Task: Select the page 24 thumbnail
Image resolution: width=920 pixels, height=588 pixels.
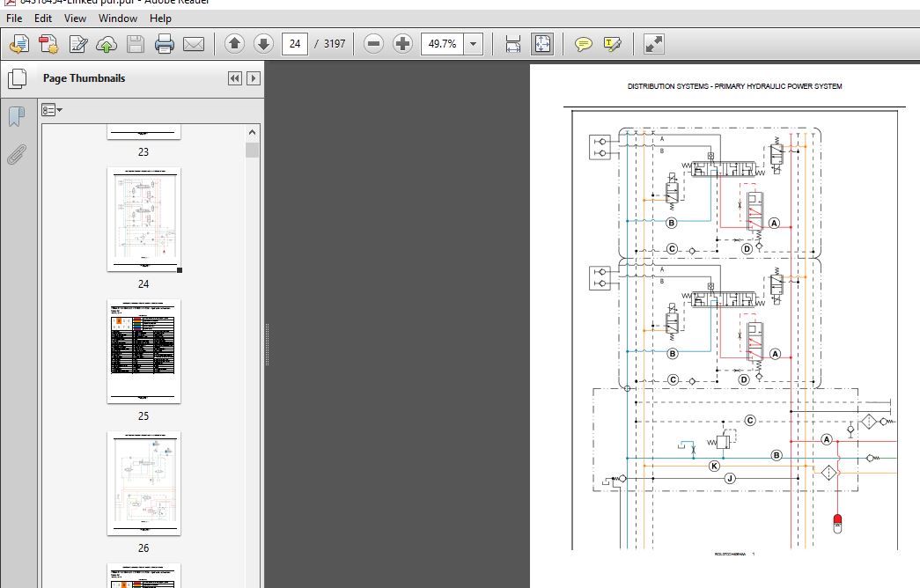Action: pos(144,219)
